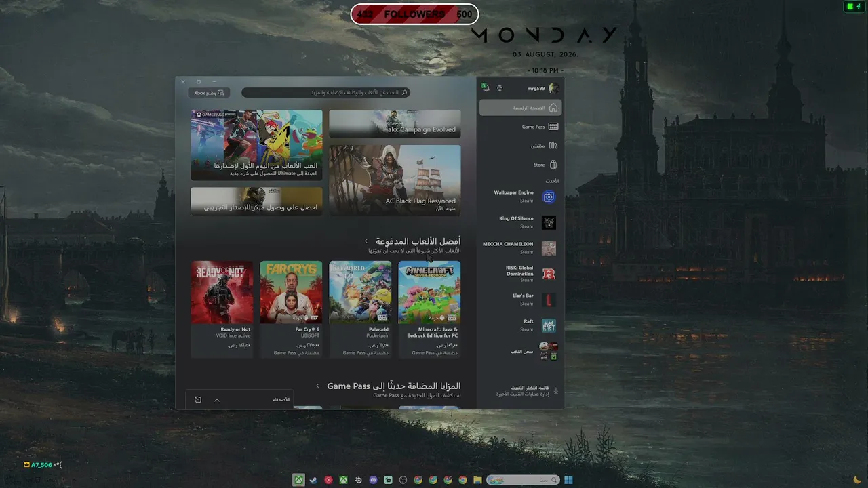Launch Wallpaper Engine from the recent list
Image resolution: width=868 pixels, height=488 pixels.
pyautogui.click(x=549, y=197)
